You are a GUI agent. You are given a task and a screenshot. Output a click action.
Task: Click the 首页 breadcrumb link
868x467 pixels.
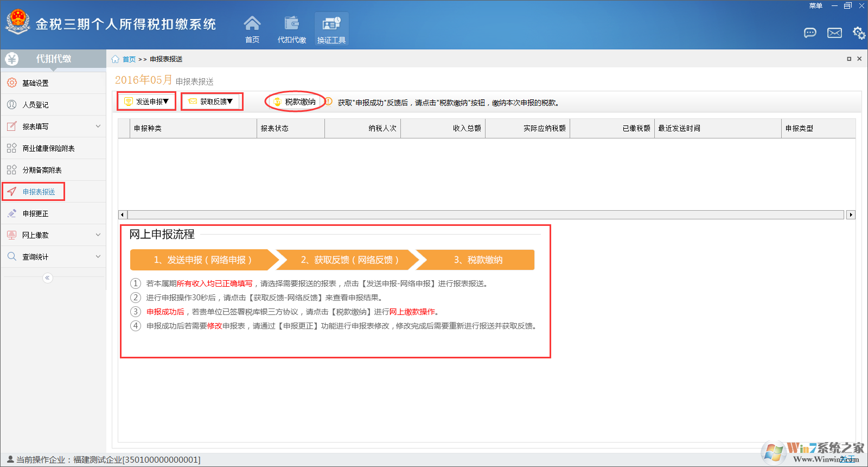(129, 59)
